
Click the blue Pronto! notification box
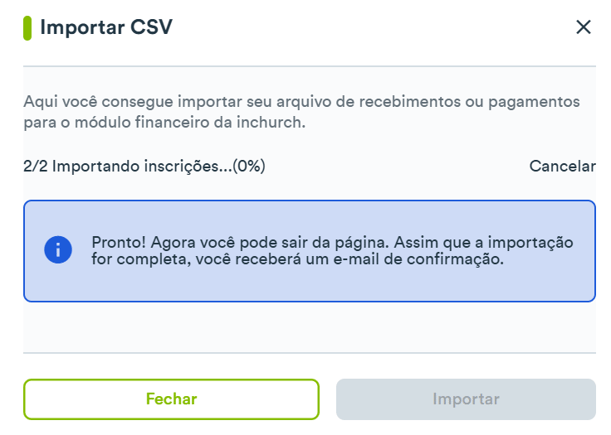309,251
